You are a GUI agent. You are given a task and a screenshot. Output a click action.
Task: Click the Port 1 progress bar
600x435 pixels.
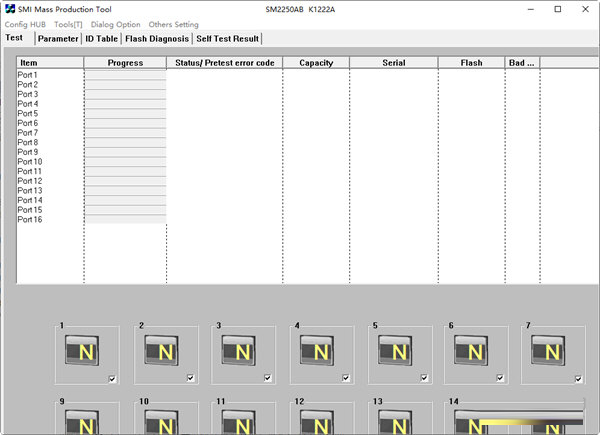[x=125, y=75]
